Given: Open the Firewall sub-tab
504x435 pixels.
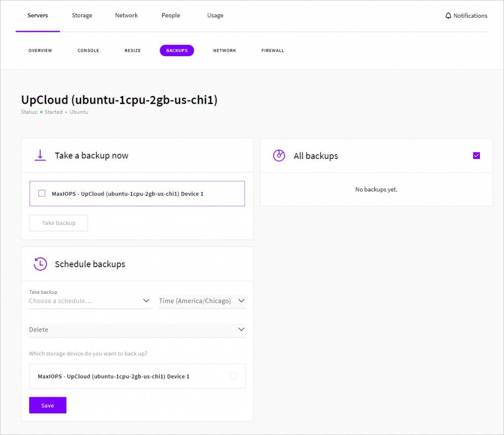Looking at the screenshot, I should click(273, 50).
